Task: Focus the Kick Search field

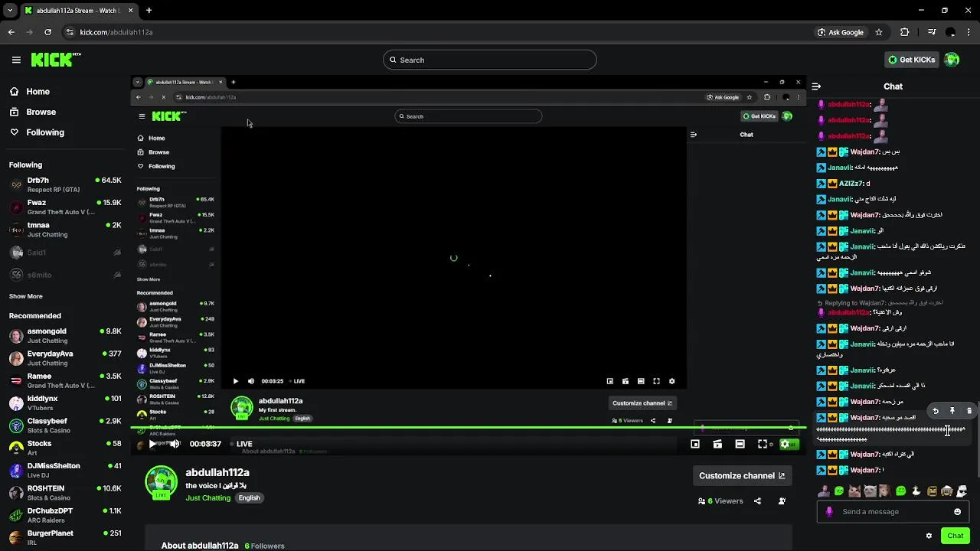Action: [x=490, y=60]
